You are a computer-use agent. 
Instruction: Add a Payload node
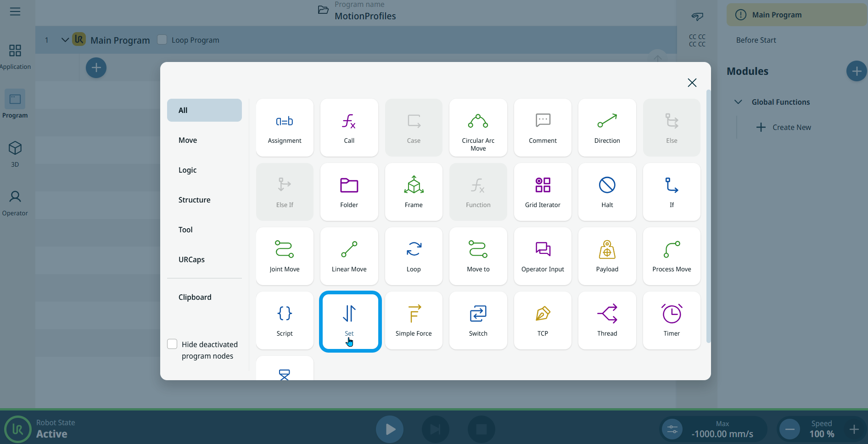pos(607,256)
